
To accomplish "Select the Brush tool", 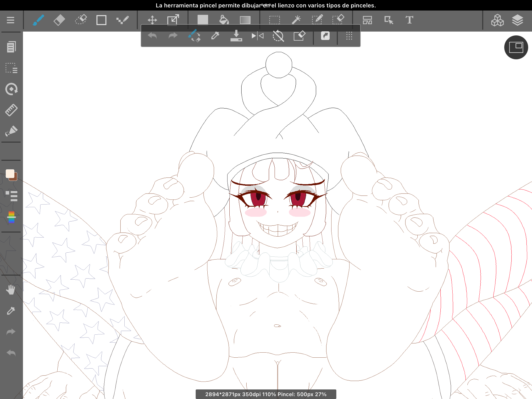I will pyautogui.click(x=38, y=20).
